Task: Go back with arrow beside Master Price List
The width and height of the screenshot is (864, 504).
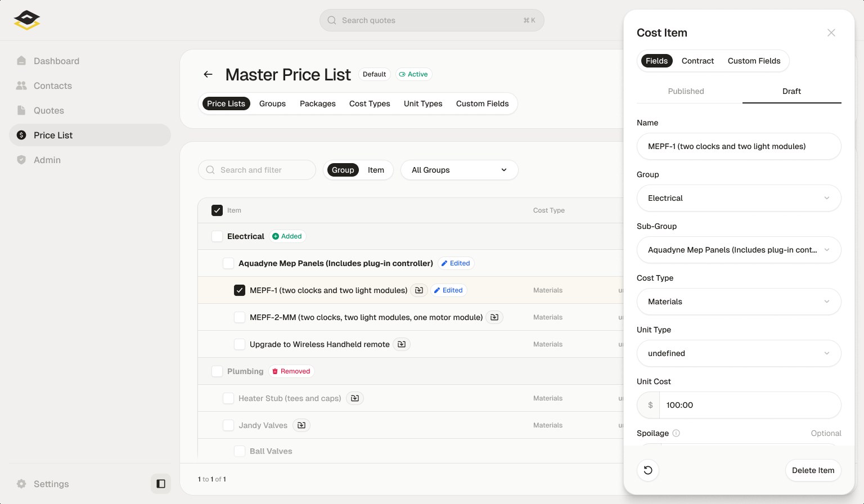Action: tap(208, 74)
